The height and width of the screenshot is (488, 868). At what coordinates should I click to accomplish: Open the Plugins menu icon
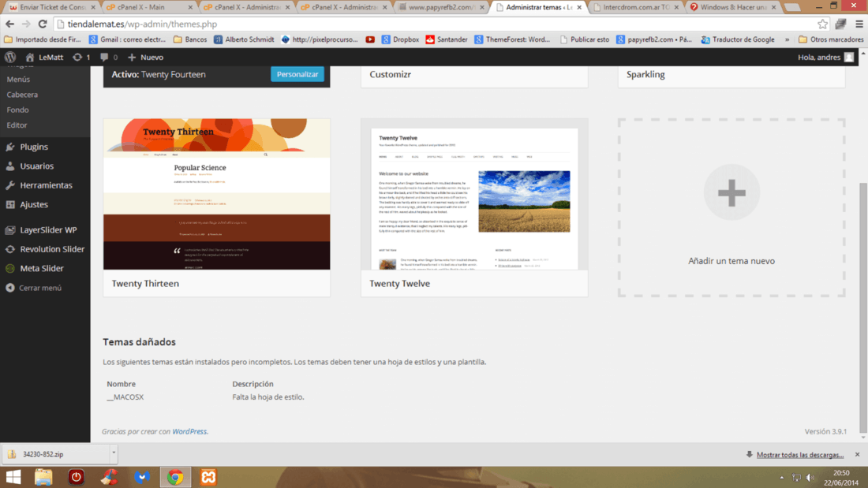click(x=10, y=147)
